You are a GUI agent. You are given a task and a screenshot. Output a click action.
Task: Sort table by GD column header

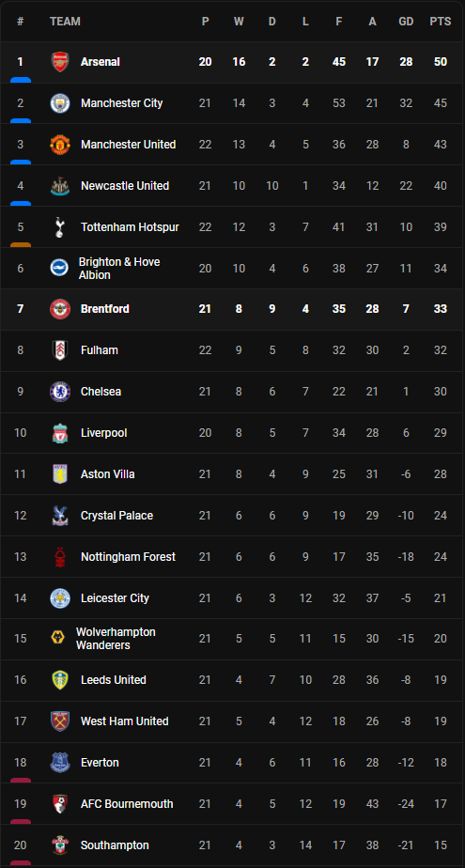pos(406,22)
